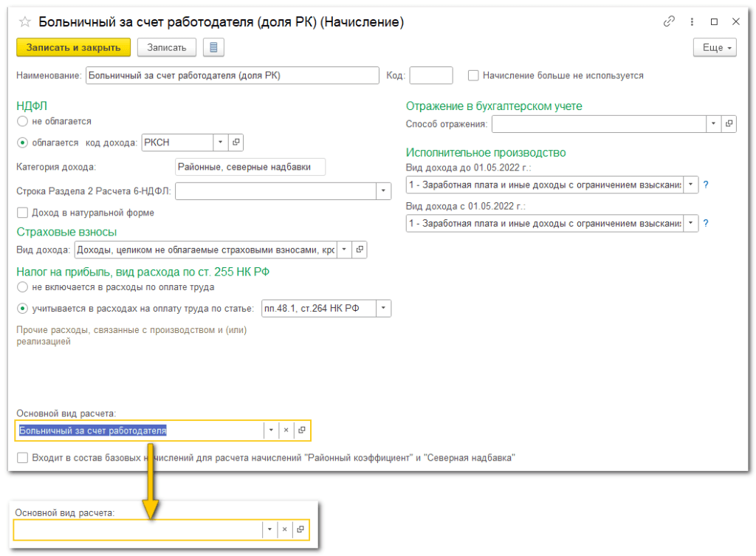Open the Еще menu

(715, 48)
